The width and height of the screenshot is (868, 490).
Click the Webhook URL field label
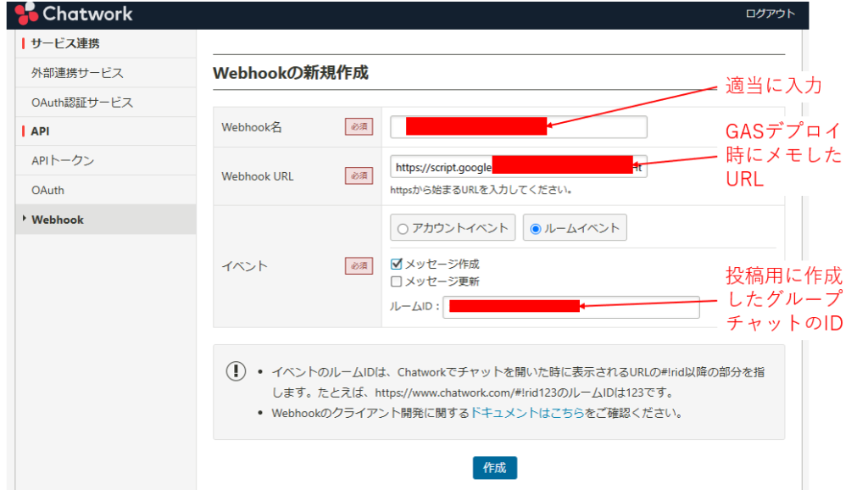pos(258,176)
